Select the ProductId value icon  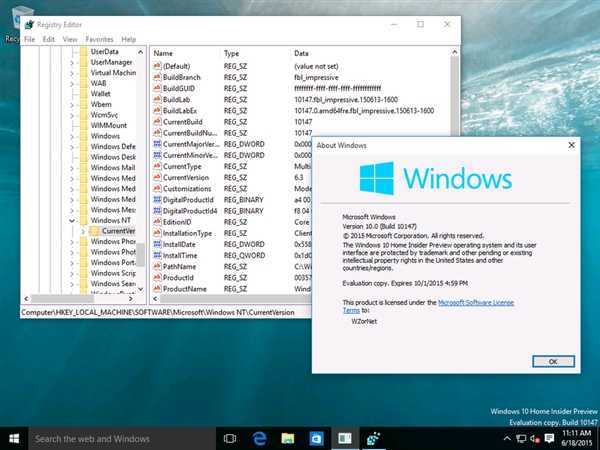pyautogui.click(x=157, y=277)
